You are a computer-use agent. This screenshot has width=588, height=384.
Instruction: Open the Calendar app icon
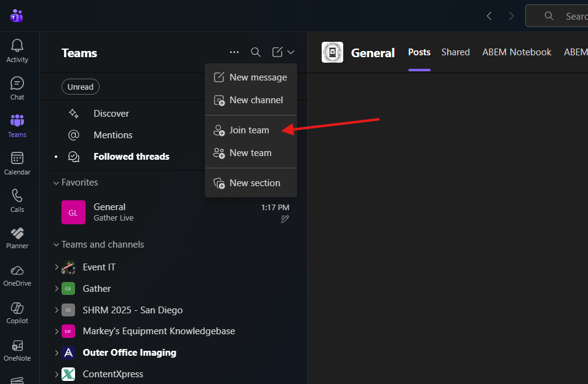click(x=17, y=163)
